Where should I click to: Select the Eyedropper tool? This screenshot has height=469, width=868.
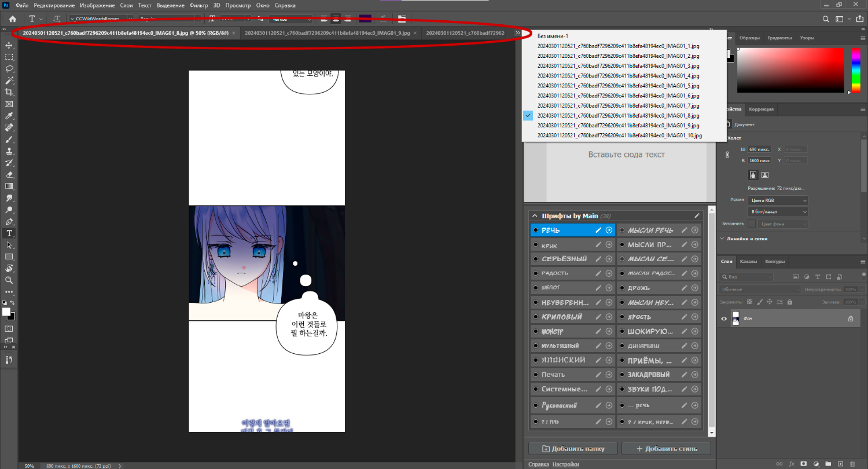[x=9, y=116]
